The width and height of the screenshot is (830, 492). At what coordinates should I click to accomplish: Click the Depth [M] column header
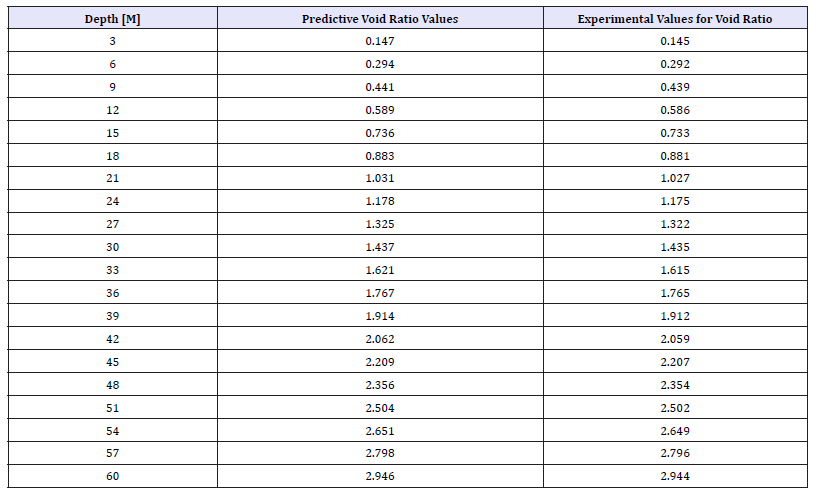(112, 19)
